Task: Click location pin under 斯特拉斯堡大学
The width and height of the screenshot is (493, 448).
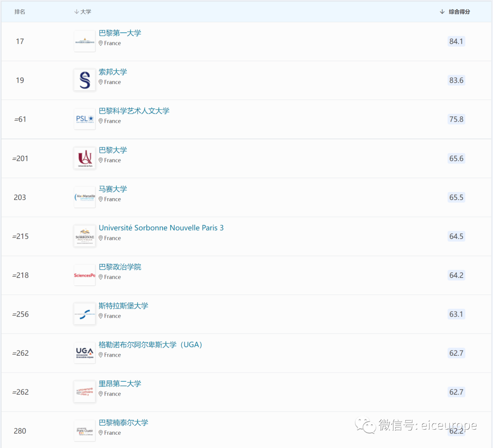Action: 100,316
